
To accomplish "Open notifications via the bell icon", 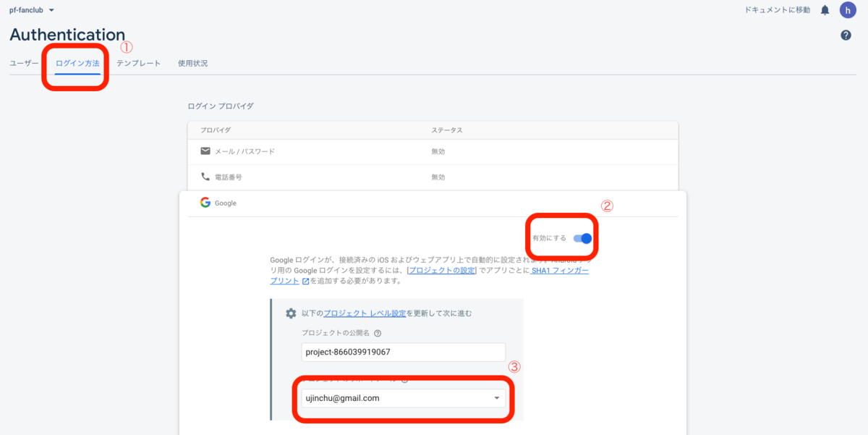I will coord(824,10).
